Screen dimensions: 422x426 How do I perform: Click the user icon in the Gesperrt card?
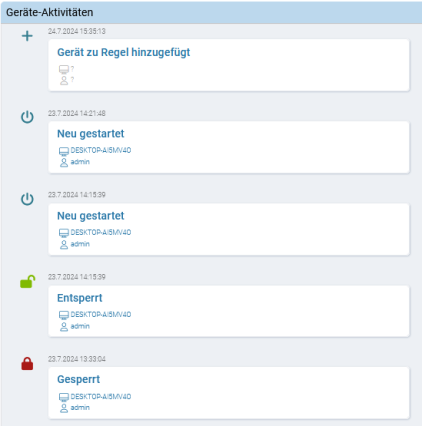[x=64, y=408]
